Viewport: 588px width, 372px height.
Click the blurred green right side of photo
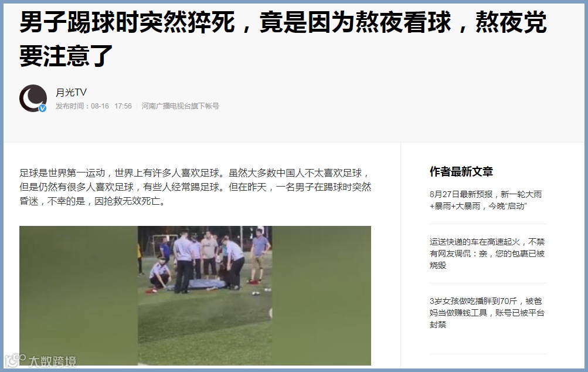[321, 295]
